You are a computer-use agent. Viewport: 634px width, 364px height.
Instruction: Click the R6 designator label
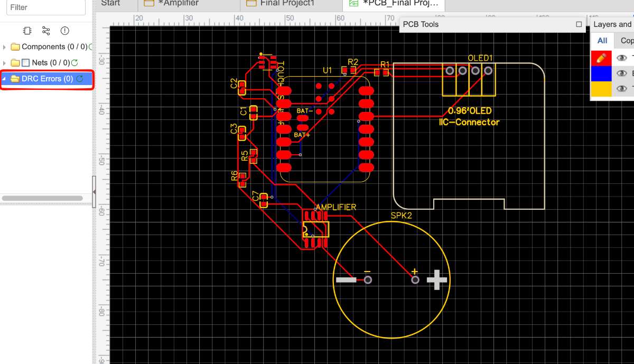(x=235, y=176)
